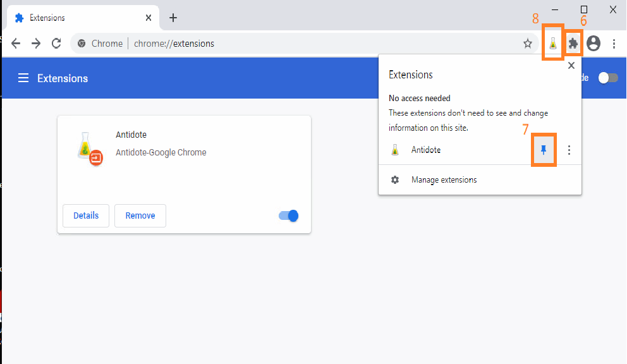Toggle Developer mode switch
The image size is (627, 364).
[x=608, y=78]
